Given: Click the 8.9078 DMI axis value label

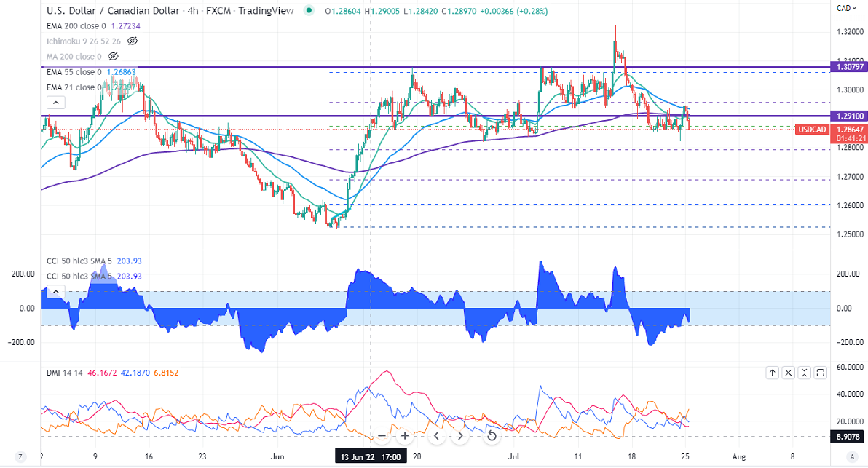Looking at the screenshot, I should (x=848, y=437).
